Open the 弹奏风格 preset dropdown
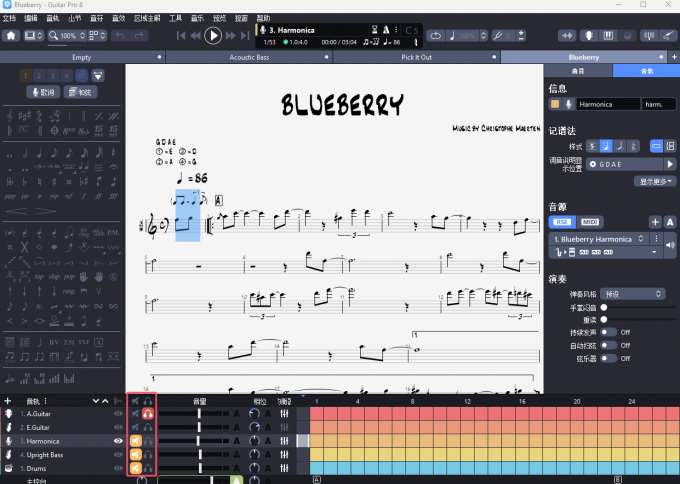 pos(631,294)
